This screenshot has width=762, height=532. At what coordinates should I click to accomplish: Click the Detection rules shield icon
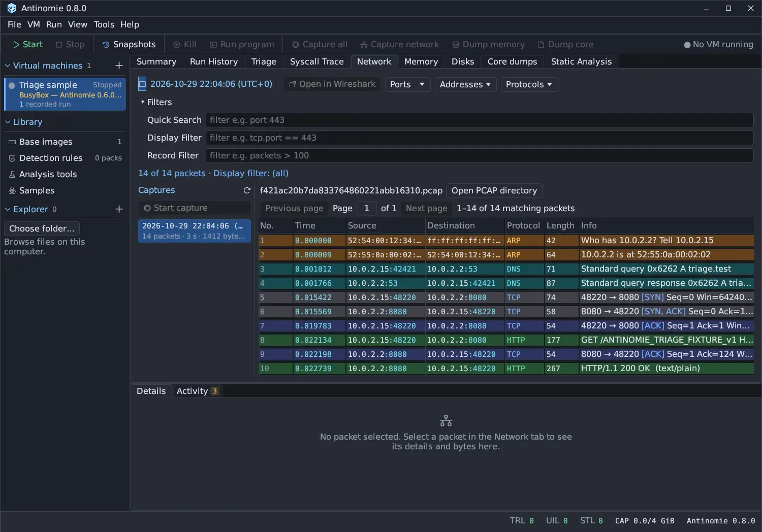(12, 158)
